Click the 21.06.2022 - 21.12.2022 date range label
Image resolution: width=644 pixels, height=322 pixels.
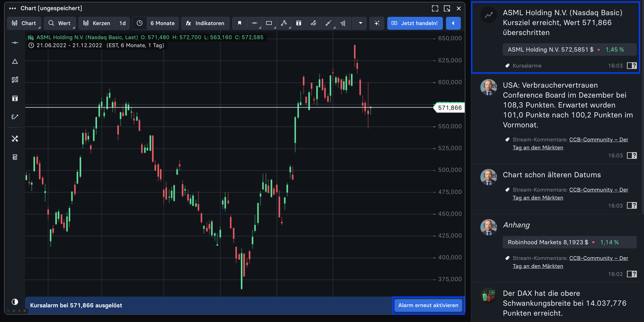69,45
